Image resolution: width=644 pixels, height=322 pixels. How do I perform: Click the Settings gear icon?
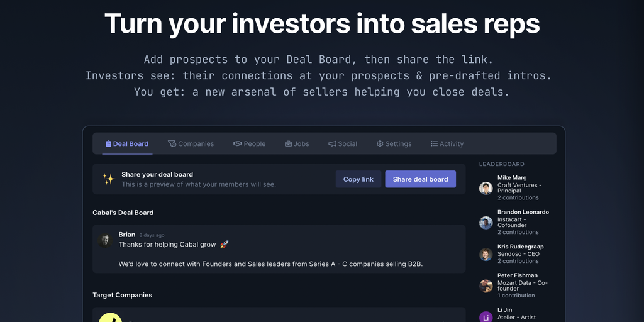pos(380,144)
